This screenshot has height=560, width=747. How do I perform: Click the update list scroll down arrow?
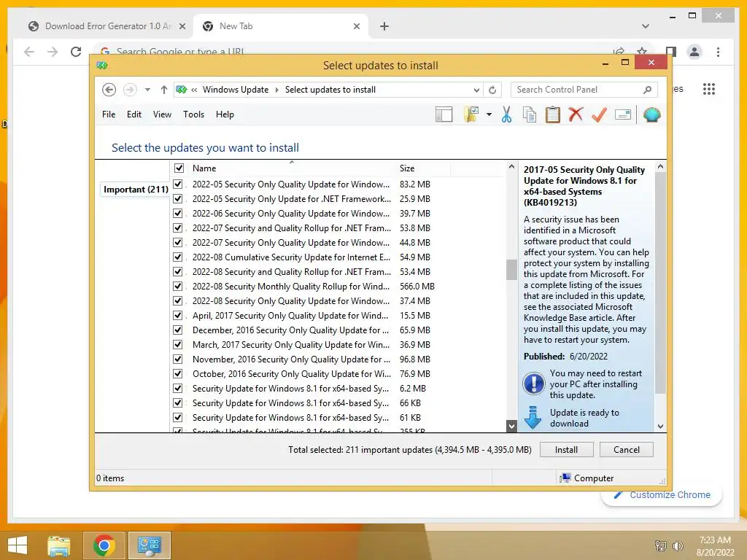511,426
